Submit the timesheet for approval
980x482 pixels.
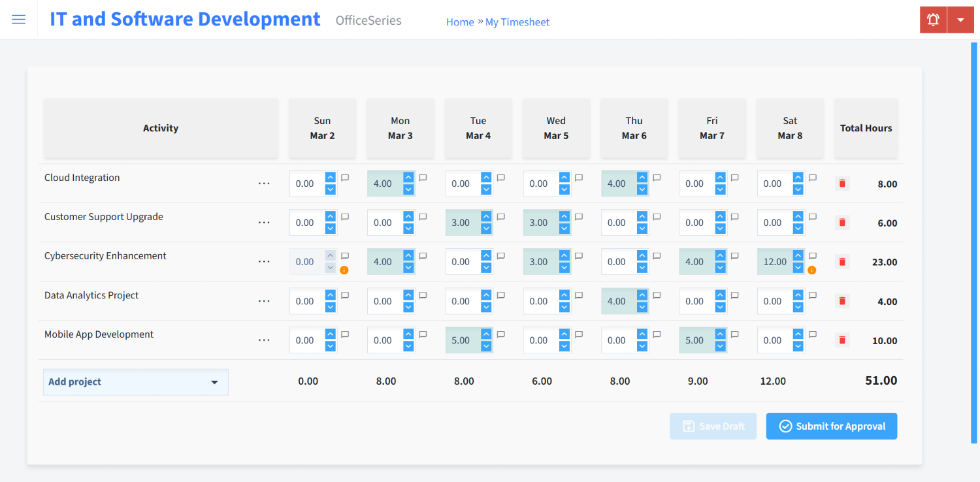831,426
